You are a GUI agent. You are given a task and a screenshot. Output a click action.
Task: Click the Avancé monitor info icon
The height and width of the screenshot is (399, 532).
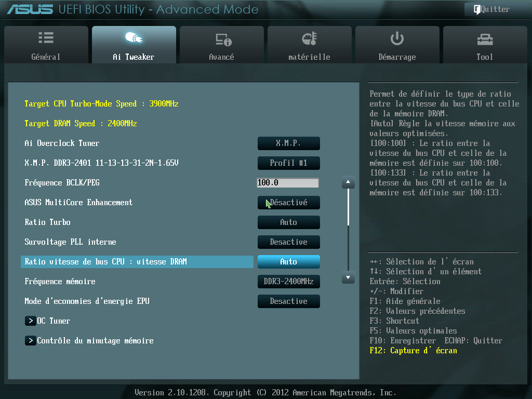tap(223, 39)
